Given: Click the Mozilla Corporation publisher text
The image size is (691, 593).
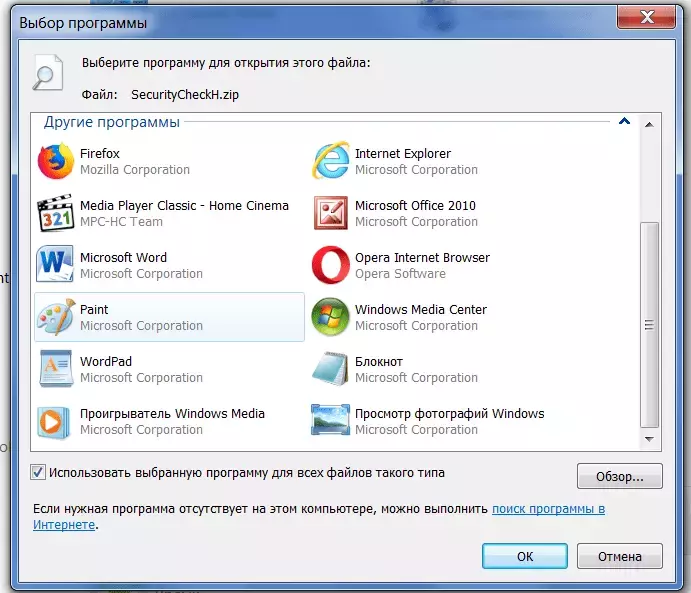Looking at the screenshot, I should [x=135, y=170].
